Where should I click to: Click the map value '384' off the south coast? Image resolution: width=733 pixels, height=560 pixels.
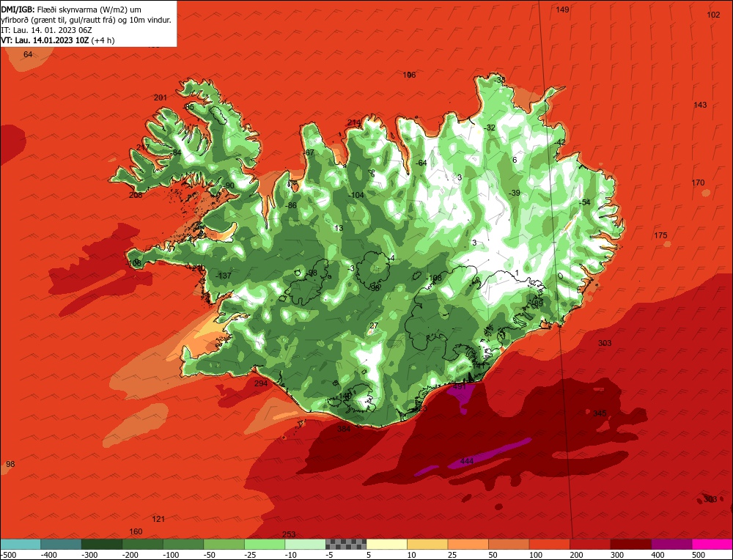344,429
